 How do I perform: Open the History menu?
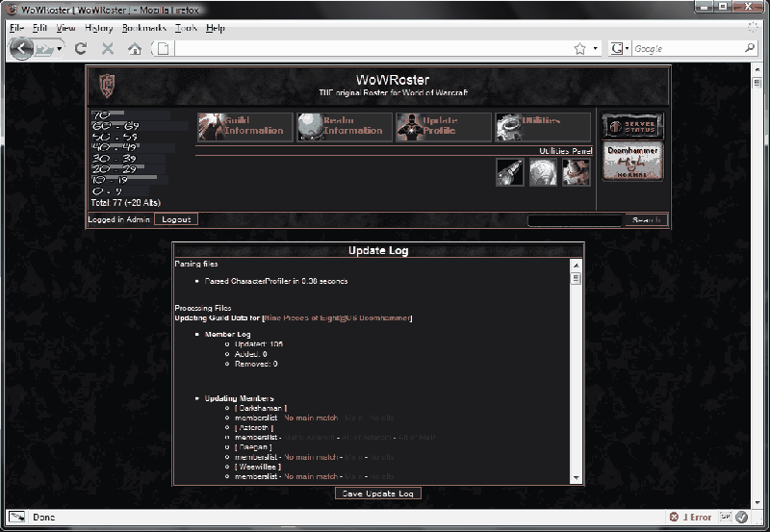coord(98,28)
